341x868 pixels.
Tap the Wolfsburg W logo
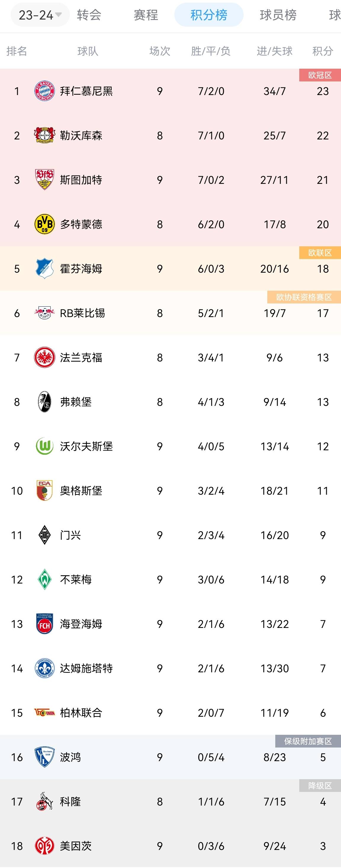(44, 446)
